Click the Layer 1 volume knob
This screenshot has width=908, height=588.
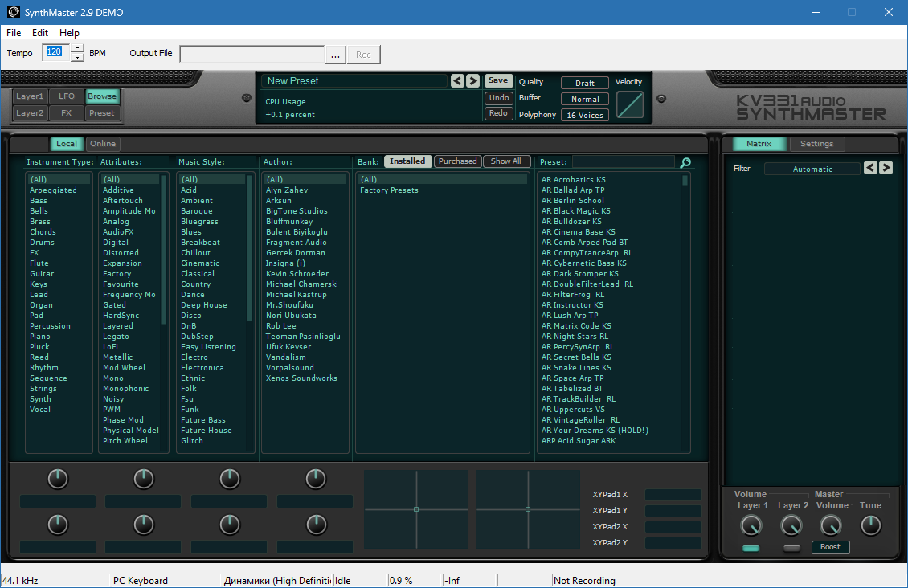pyautogui.click(x=751, y=525)
